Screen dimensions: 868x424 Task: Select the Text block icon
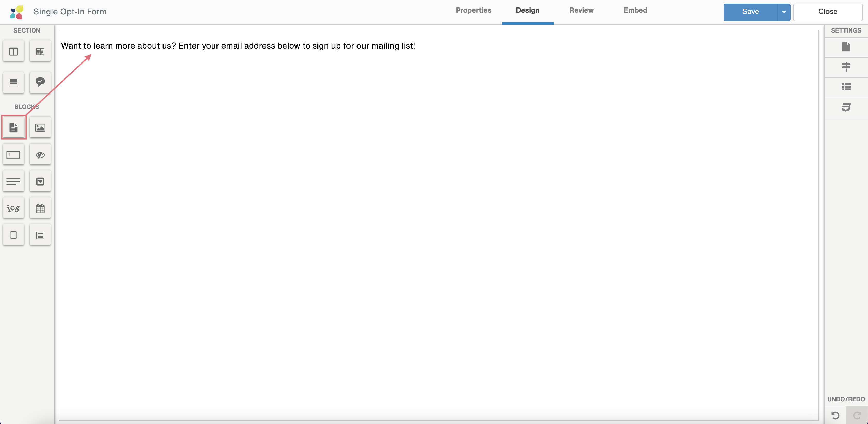(x=13, y=128)
